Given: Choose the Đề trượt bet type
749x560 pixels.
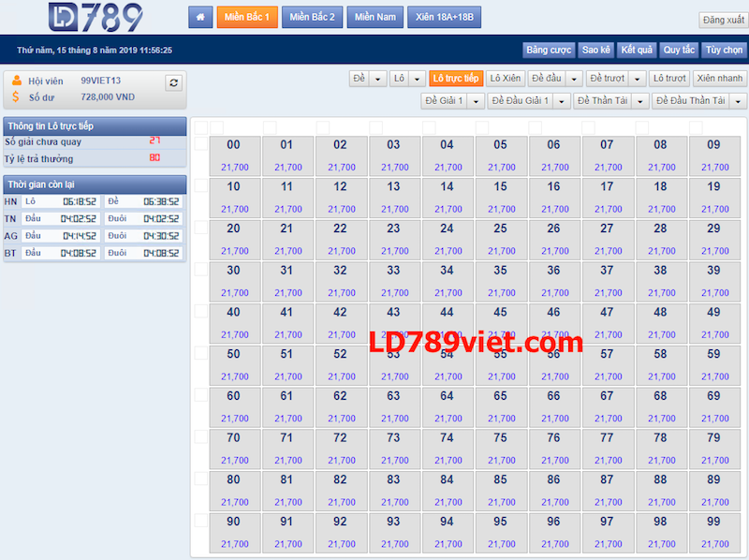Looking at the screenshot, I should click(x=607, y=79).
